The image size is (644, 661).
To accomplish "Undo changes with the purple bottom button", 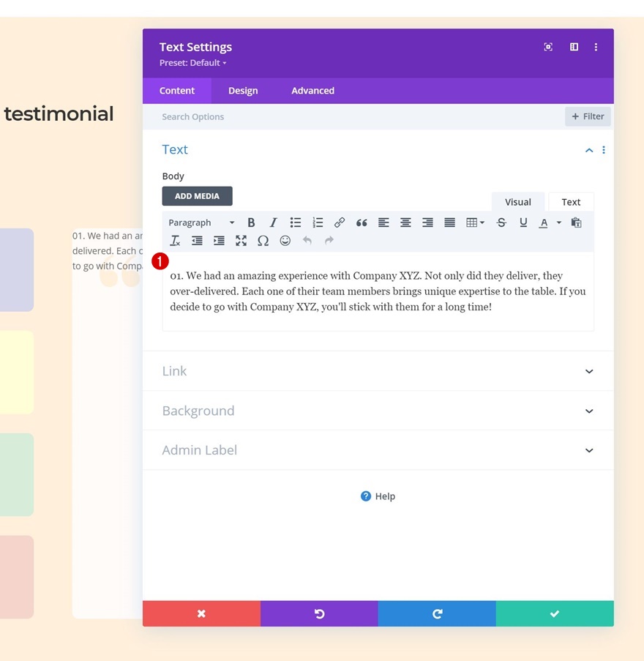I will 320,613.
